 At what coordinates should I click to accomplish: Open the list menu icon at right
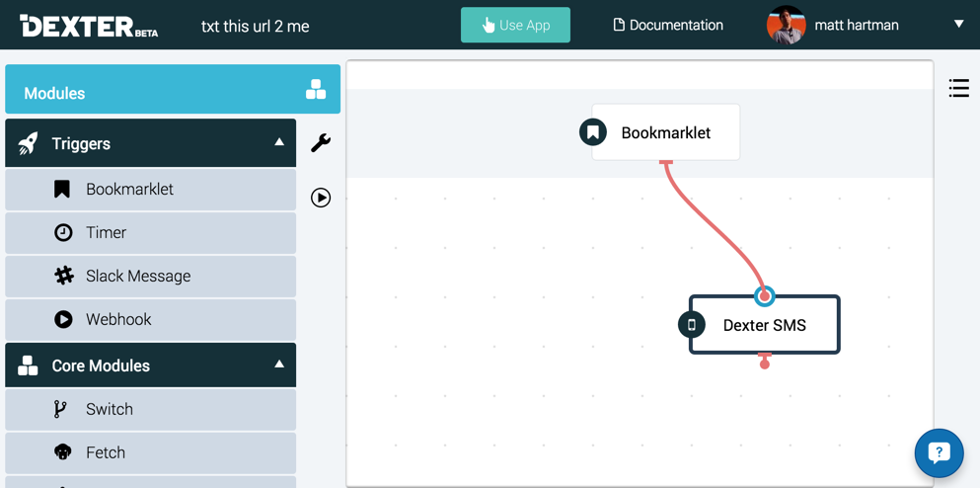958,88
